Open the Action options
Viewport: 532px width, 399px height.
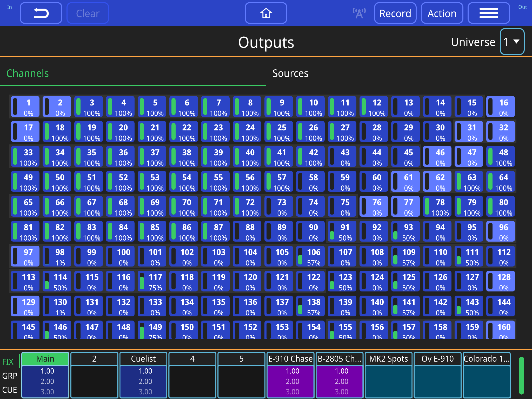click(442, 13)
